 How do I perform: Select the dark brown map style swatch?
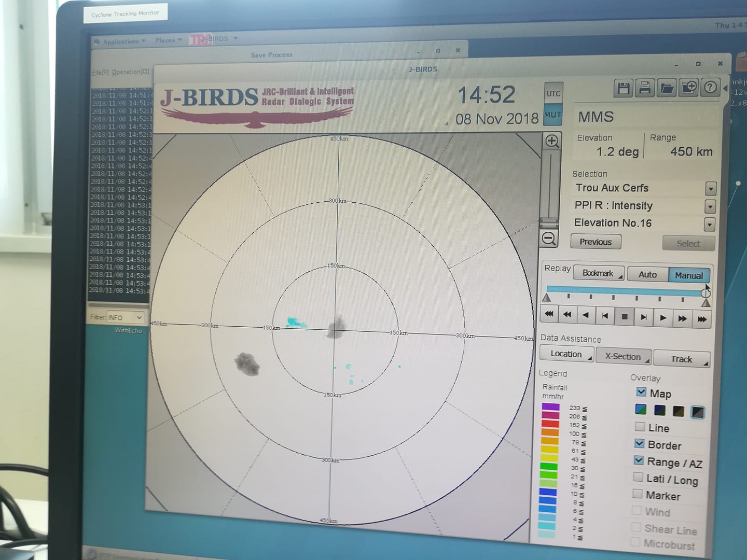point(679,411)
